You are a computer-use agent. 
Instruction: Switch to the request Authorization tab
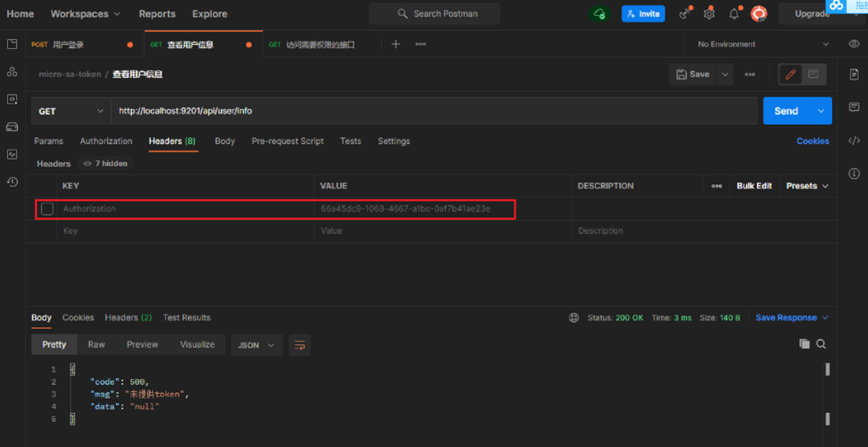106,141
